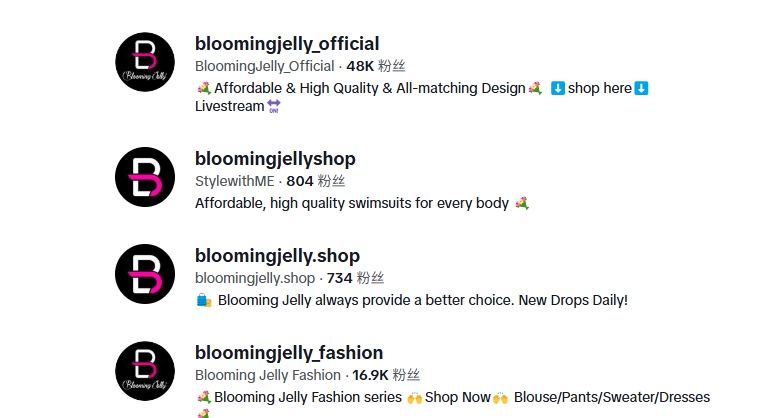Open the bloomingjelly.shop profile picture
Image resolution: width=770 pixels, height=418 pixels.
tap(145, 274)
